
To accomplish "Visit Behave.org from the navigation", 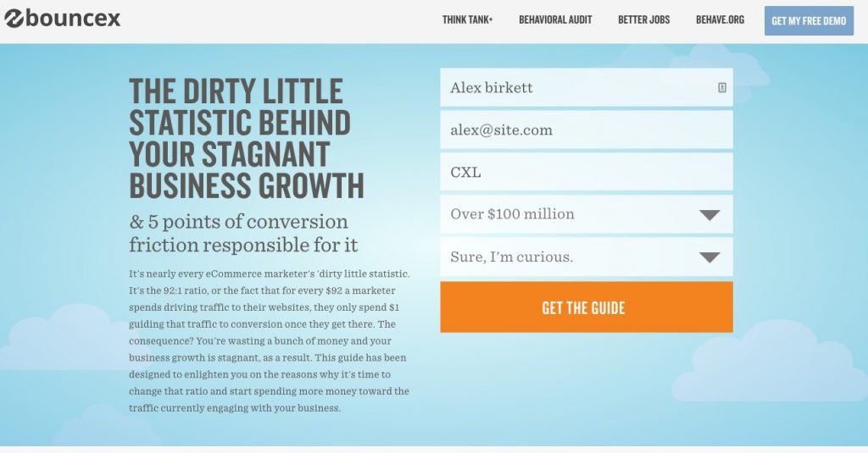I will [x=720, y=20].
